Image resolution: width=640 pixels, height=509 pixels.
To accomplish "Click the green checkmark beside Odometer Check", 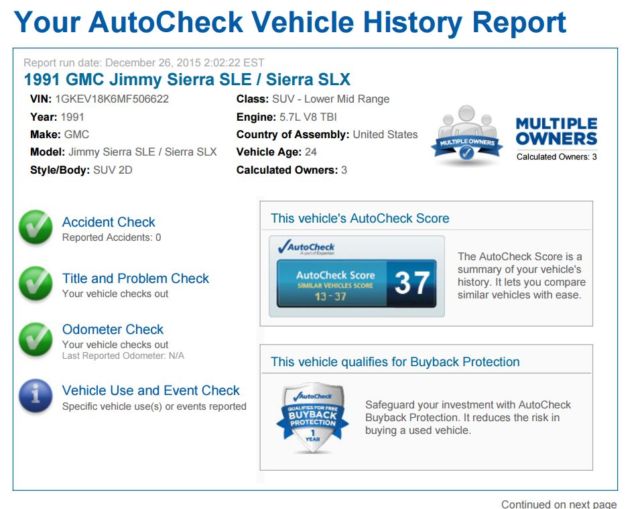I will coord(36,340).
